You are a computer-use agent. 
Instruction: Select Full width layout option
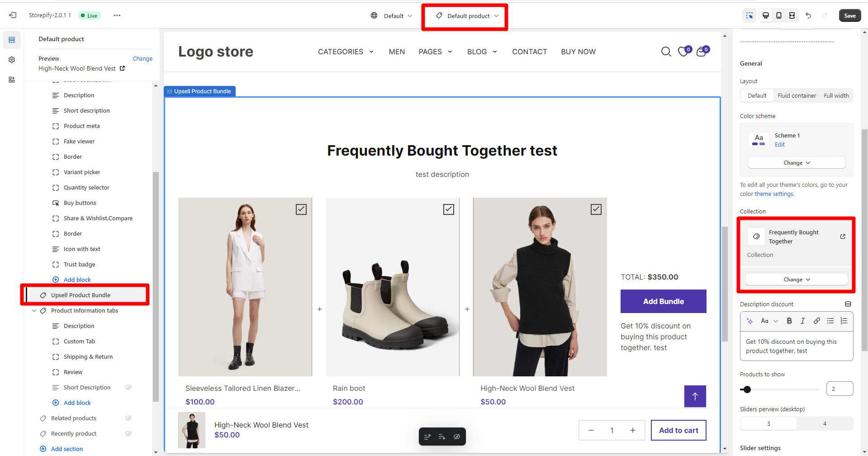click(836, 95)
